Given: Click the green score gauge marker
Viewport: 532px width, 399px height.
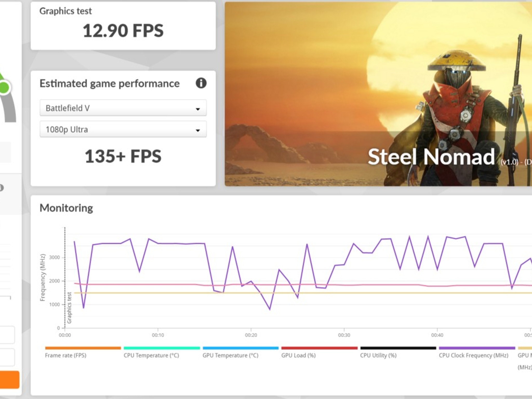Looking at the screenshot, I should coord(4,87).
